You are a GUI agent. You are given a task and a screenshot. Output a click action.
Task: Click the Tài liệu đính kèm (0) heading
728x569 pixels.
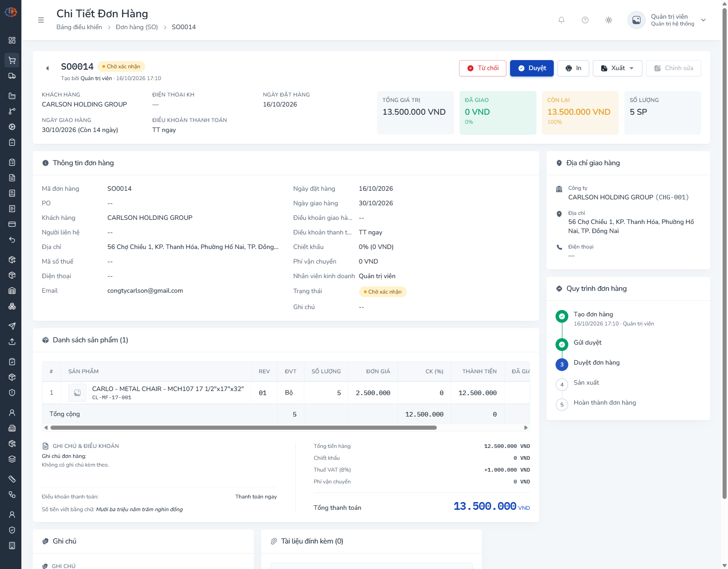pos(312,541)
